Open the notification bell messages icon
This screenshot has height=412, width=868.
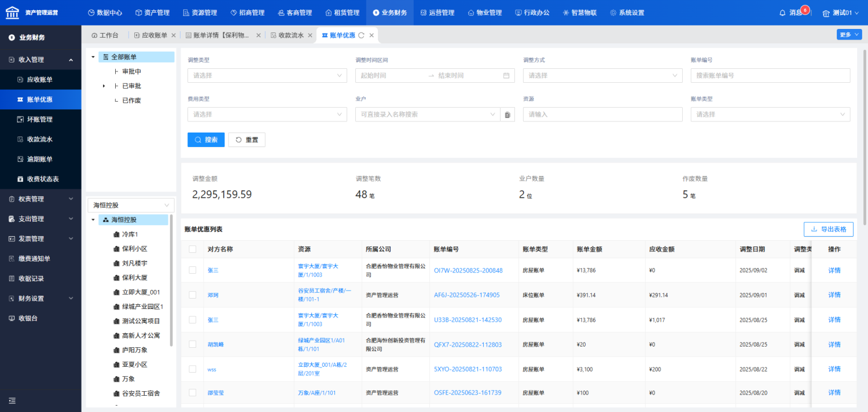click(x=783, y=13)
